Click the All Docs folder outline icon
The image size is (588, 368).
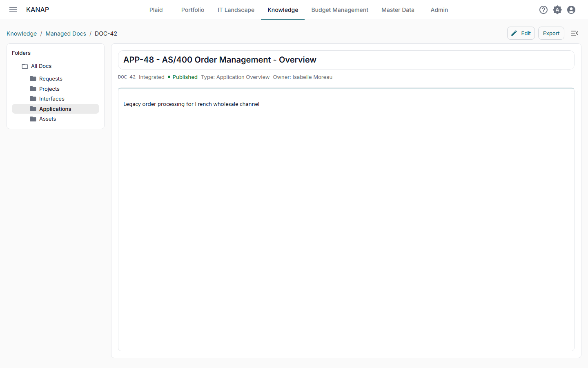point(25,66)
